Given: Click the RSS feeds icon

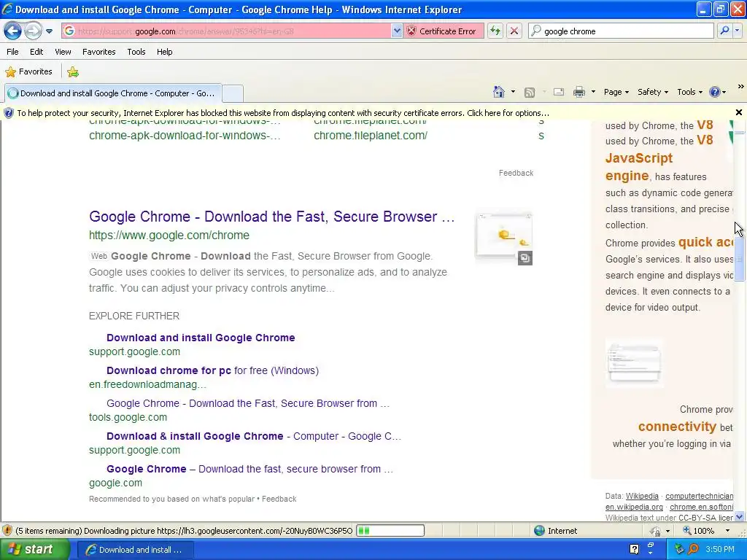Looking at the screenshot, I should (x=530, y=93).
